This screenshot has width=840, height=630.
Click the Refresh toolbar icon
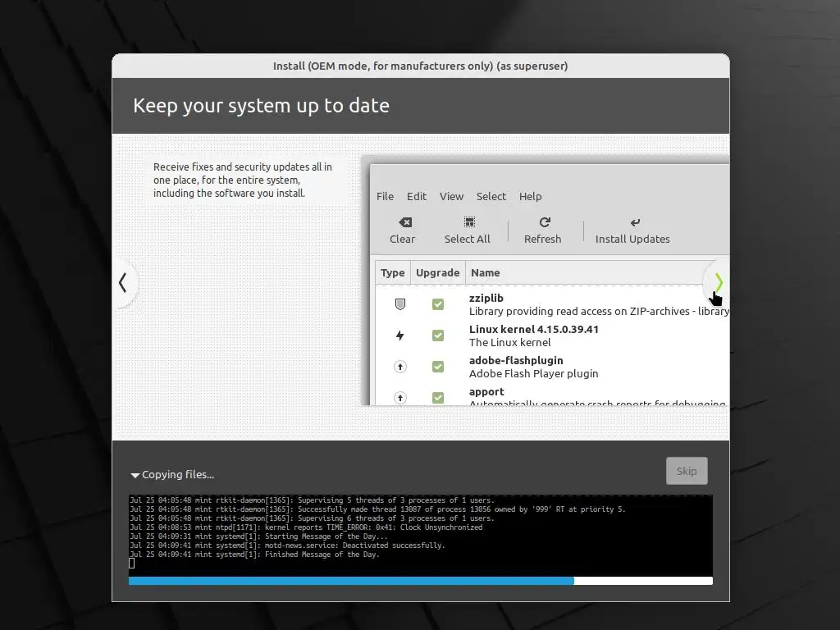(545, 222)
